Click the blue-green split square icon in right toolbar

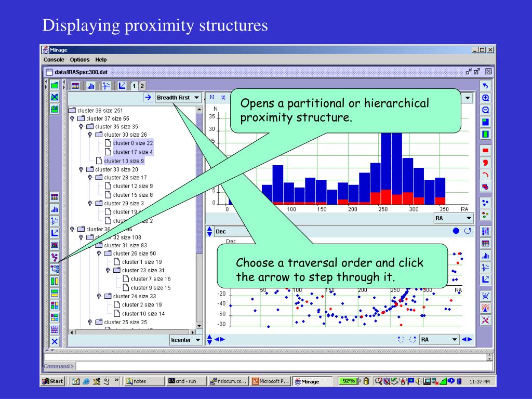486,122
